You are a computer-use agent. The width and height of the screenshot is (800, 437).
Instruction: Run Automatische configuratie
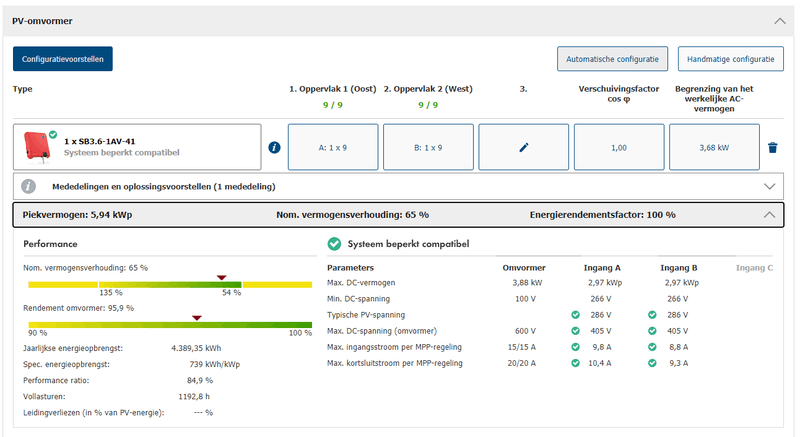(x=612, y=59)
